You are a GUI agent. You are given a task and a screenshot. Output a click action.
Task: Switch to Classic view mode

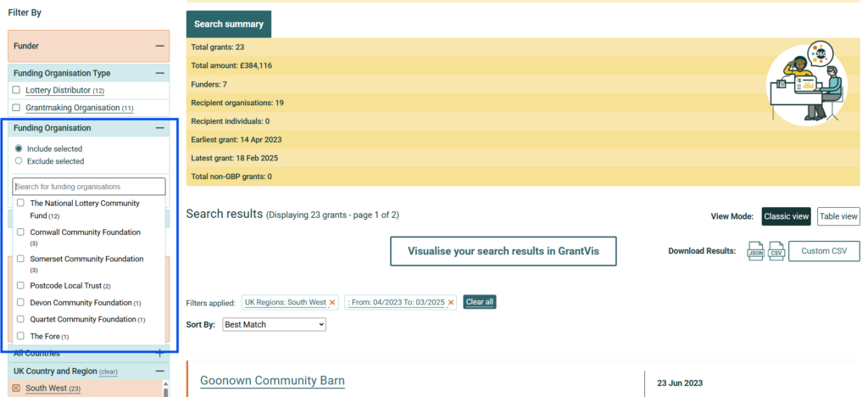tap(786, 216)
